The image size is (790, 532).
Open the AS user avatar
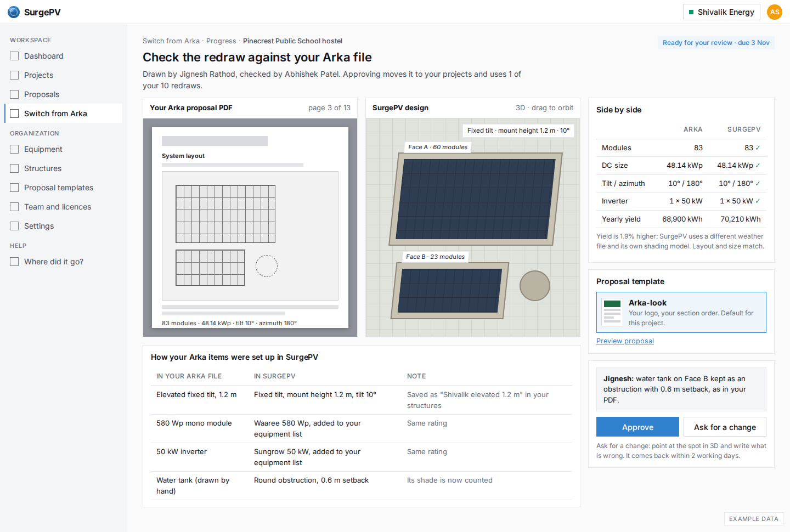775,12
